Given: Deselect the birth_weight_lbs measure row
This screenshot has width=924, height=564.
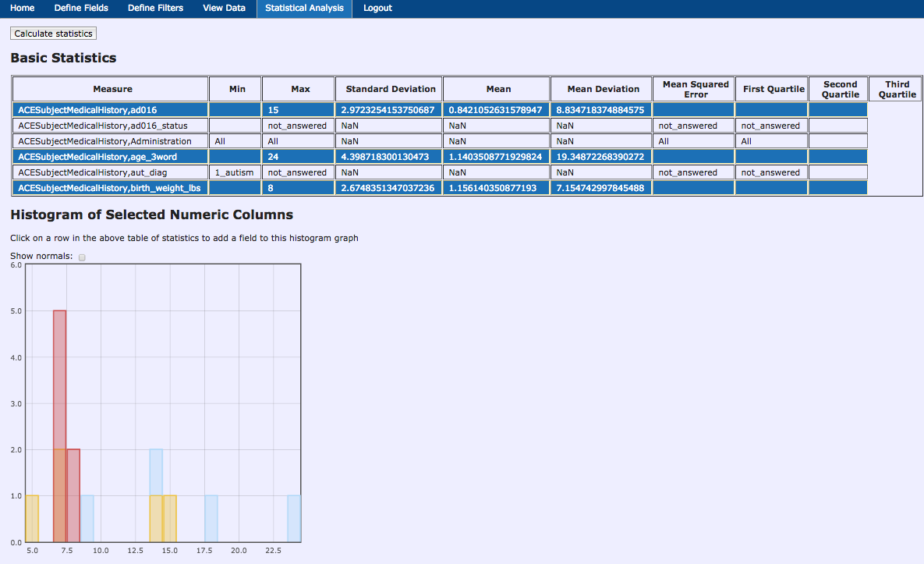Looking at the screenshot, I should [x=110, y=188].
